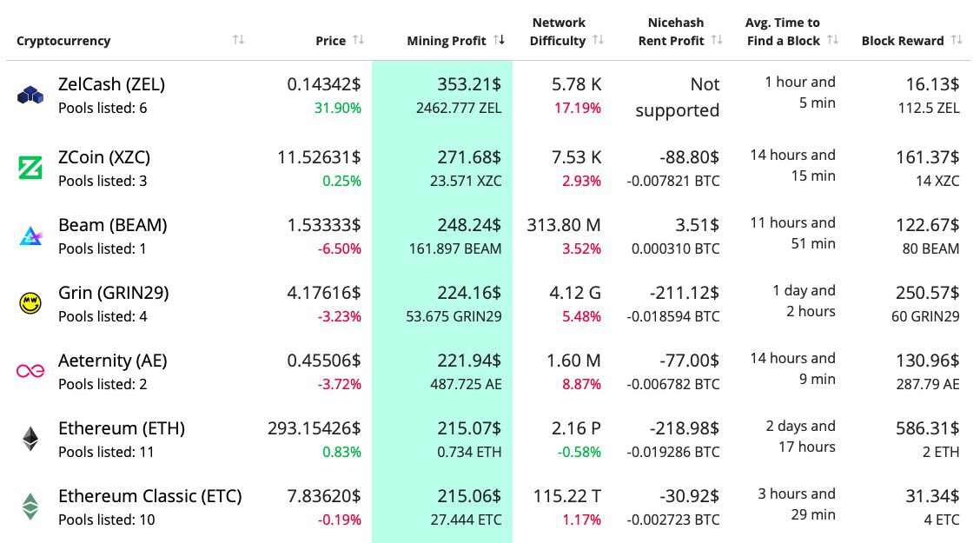
Task: Click the Grin (GRIN29) coin name
Action: (x=113, y=293)
